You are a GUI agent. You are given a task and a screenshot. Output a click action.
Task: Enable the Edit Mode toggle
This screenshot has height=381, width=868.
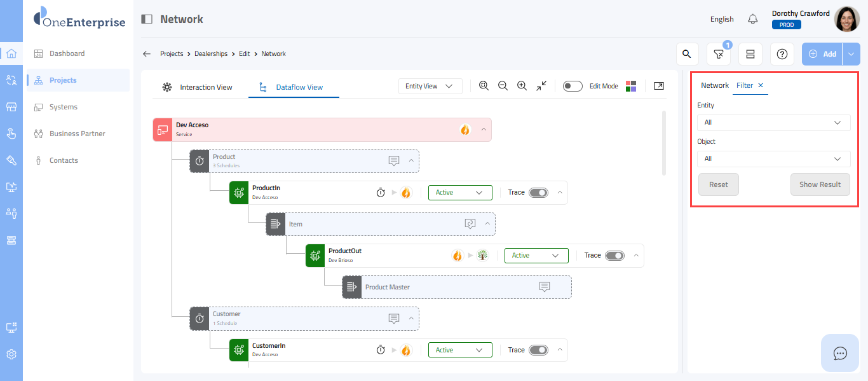pyautogui.click(x=573, y=86)
